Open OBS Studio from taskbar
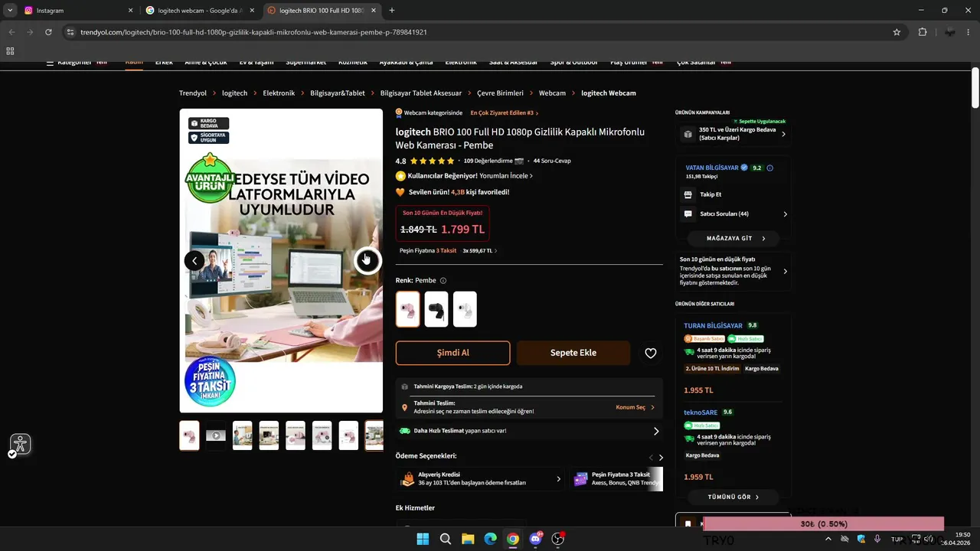Image resolution: width=980 pixels, height=551 pixels. click(558, 540)
